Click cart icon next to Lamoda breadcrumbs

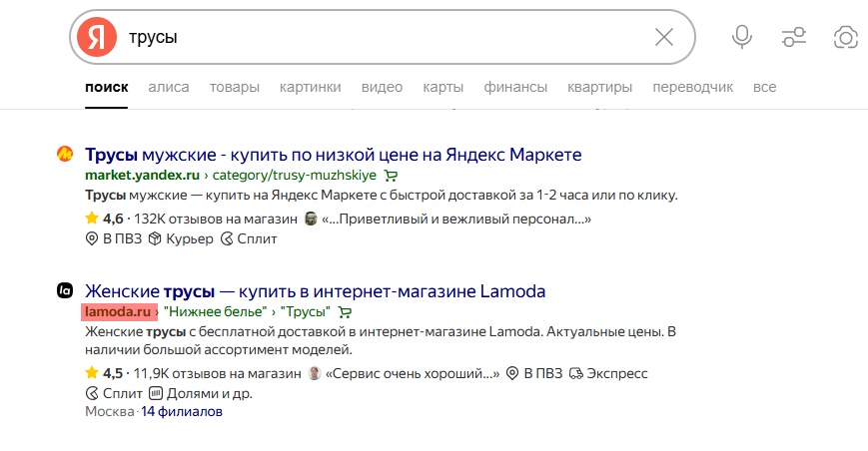(345, 312)
